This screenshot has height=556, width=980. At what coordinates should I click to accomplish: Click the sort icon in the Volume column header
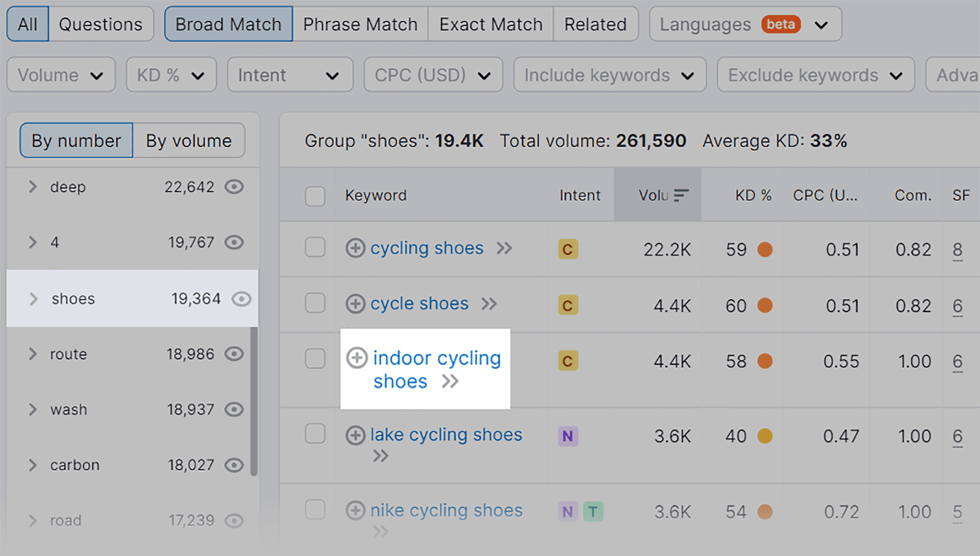coord(680,195)
